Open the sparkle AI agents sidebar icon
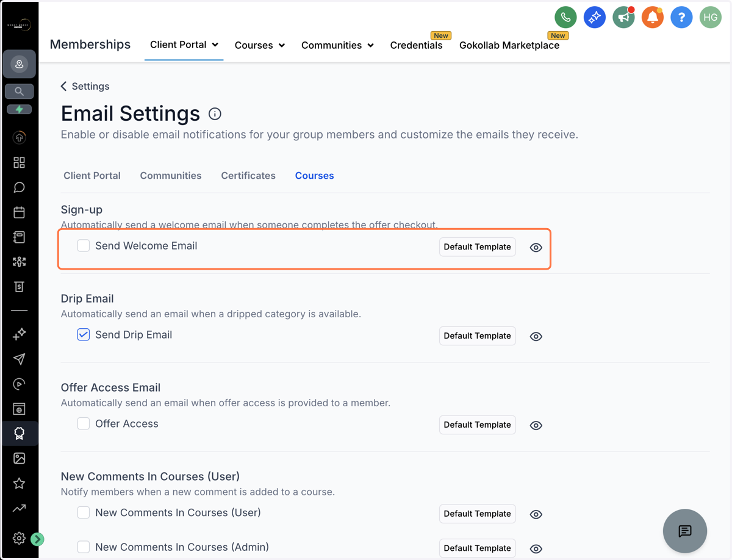The image size is (732, 560). [x=19, y=334]
